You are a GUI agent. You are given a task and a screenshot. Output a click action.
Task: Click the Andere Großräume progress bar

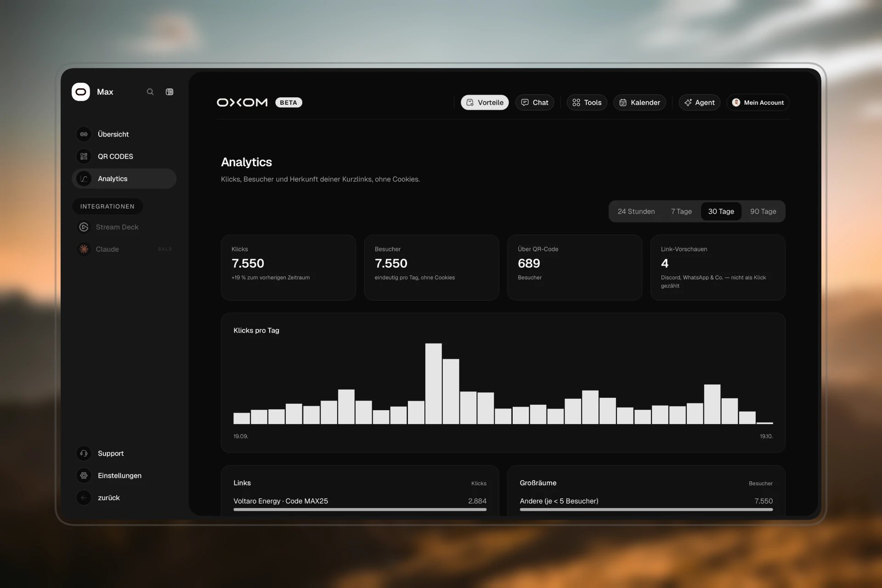pyautogui.click(x=646, y=509)
